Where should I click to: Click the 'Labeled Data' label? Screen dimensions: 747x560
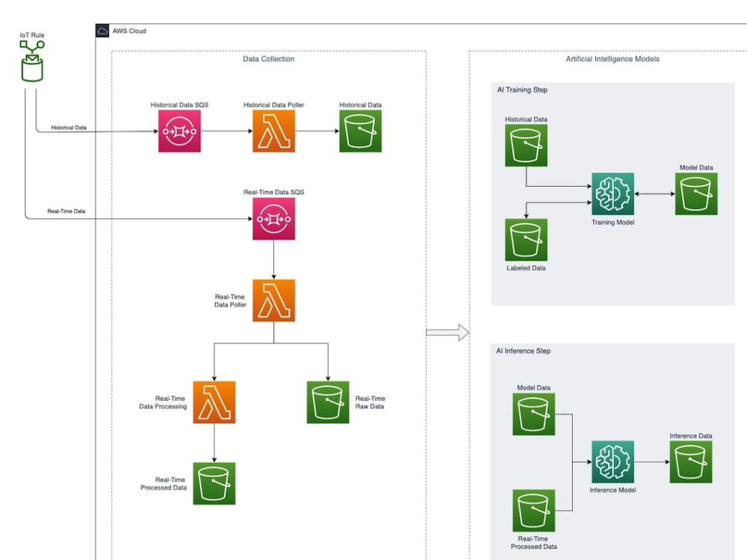point(526,268)
